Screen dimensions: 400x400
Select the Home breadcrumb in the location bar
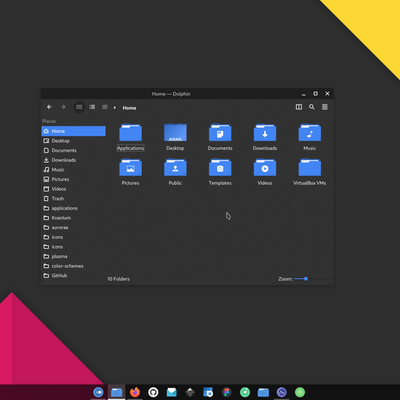129,108
